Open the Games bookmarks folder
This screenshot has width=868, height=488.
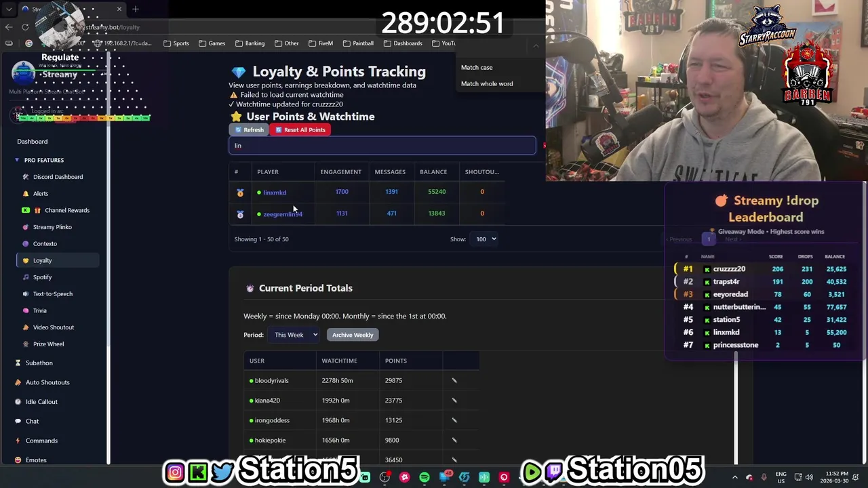pyautogui.click(x=212, y=43)
